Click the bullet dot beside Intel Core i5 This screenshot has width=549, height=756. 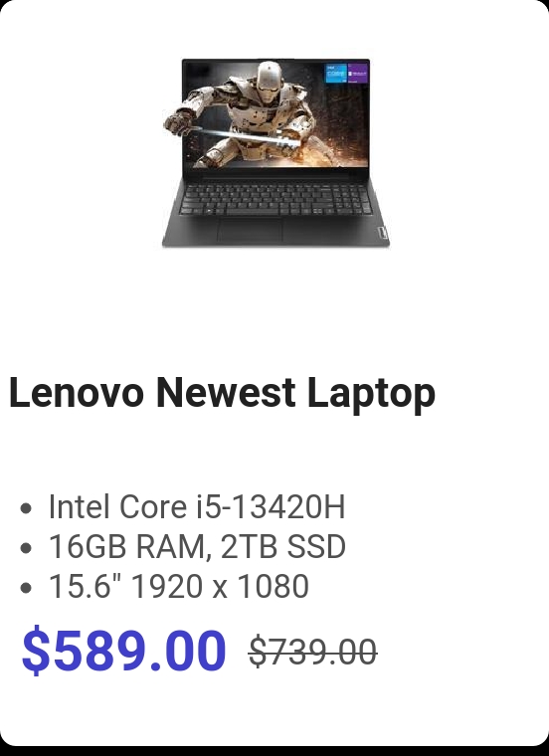point(27,508)
